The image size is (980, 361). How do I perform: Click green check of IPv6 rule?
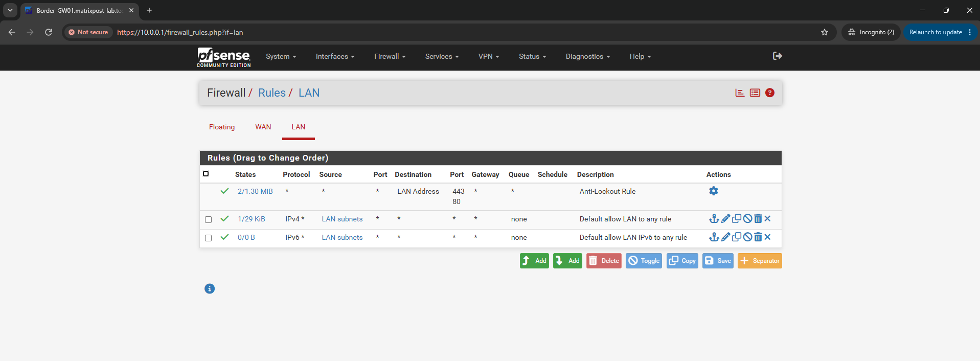tap(224, 237)
